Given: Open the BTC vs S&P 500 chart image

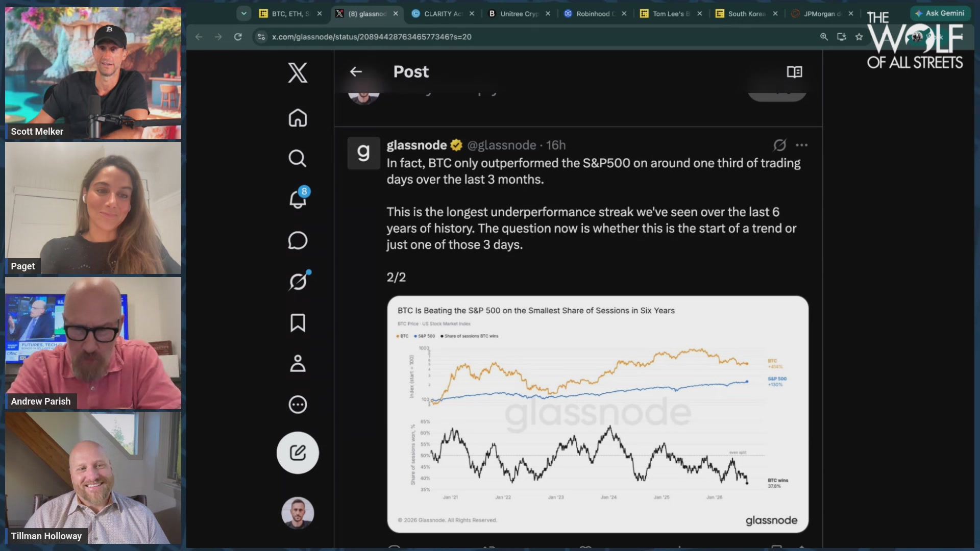Looking at the screenshot, I should [x=598, y=414].
